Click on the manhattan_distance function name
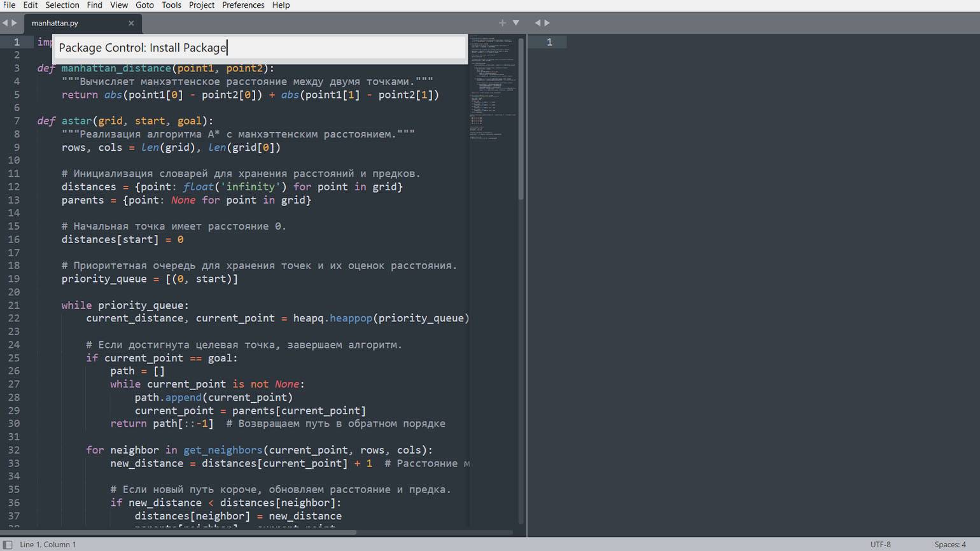Screen dimensions: 980x551 coord(116,68)
